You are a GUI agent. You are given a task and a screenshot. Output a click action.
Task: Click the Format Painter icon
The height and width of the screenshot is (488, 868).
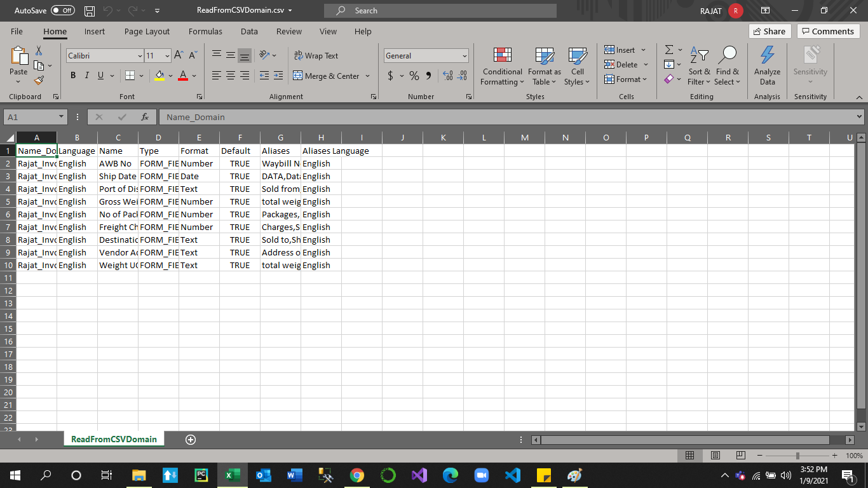[x=39, y=81]
